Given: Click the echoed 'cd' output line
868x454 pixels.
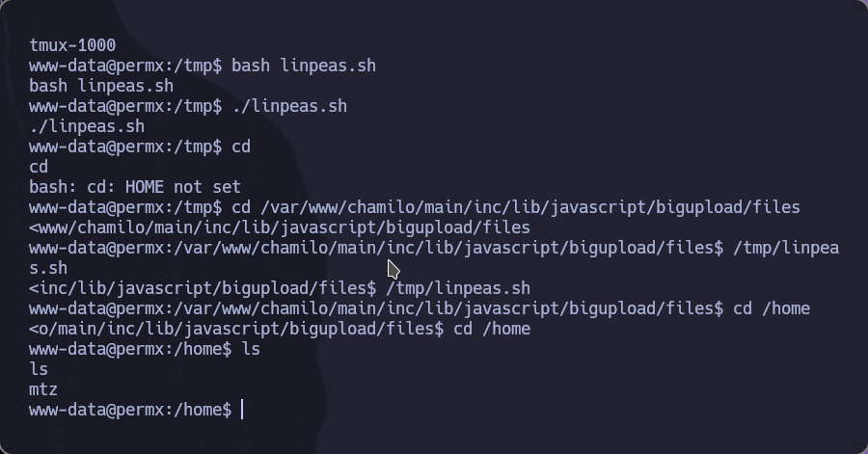Looking at the screenshot, I should pos(39,167).
